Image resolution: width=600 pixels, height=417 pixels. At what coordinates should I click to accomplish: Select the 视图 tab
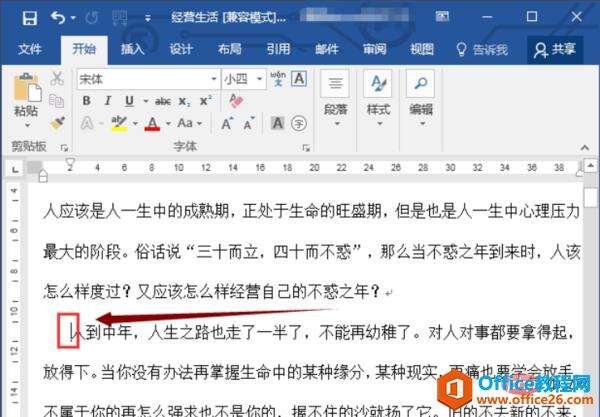[x=422, y=49]
